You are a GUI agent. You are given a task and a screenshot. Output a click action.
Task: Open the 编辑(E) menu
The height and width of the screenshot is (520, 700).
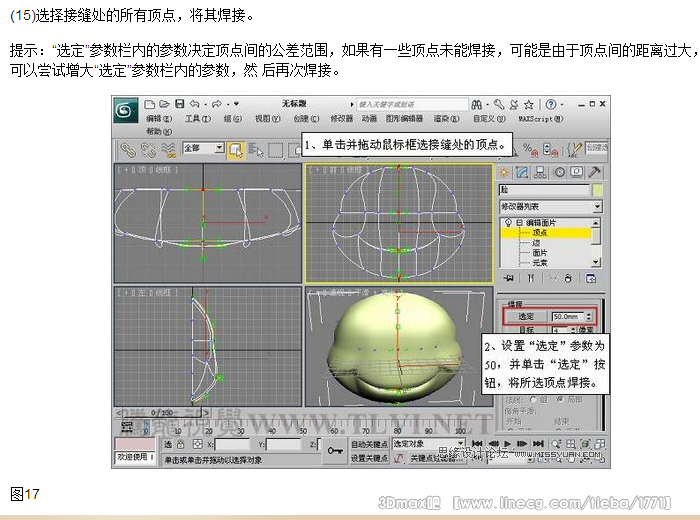tap(159, 119)
